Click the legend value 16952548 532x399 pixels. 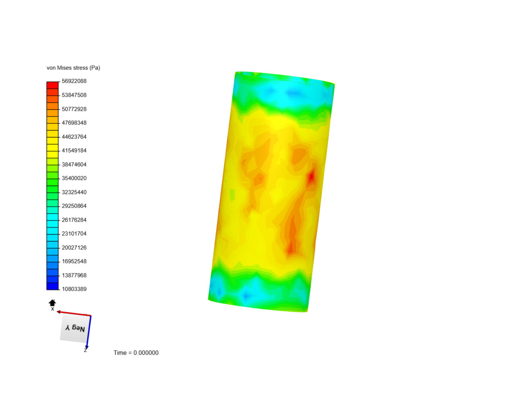[74, 261]
